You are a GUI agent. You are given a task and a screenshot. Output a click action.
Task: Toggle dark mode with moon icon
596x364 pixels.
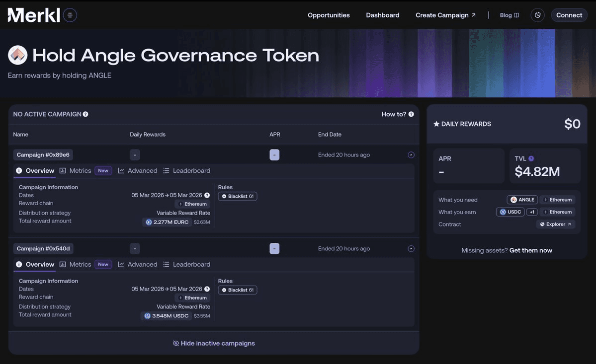[x=537, y=15]
